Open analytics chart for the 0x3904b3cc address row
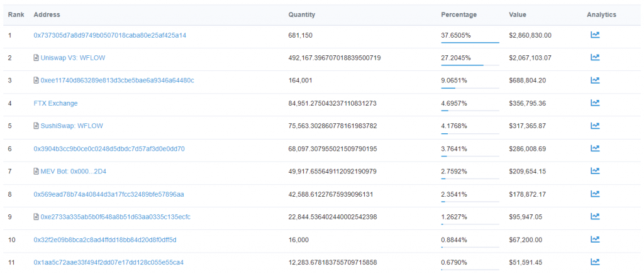This screenshot has width=644, height=274. [595, 148]
